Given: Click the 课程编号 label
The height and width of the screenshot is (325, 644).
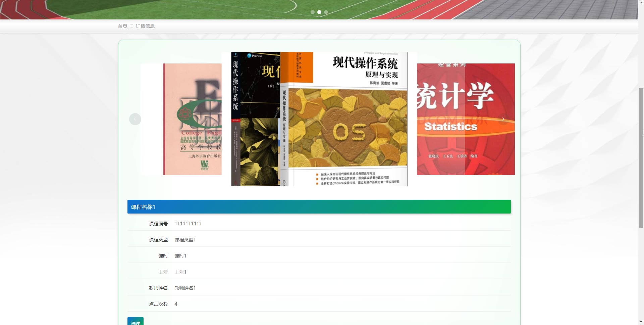Looking at the screenshot, I should point(158,224).
